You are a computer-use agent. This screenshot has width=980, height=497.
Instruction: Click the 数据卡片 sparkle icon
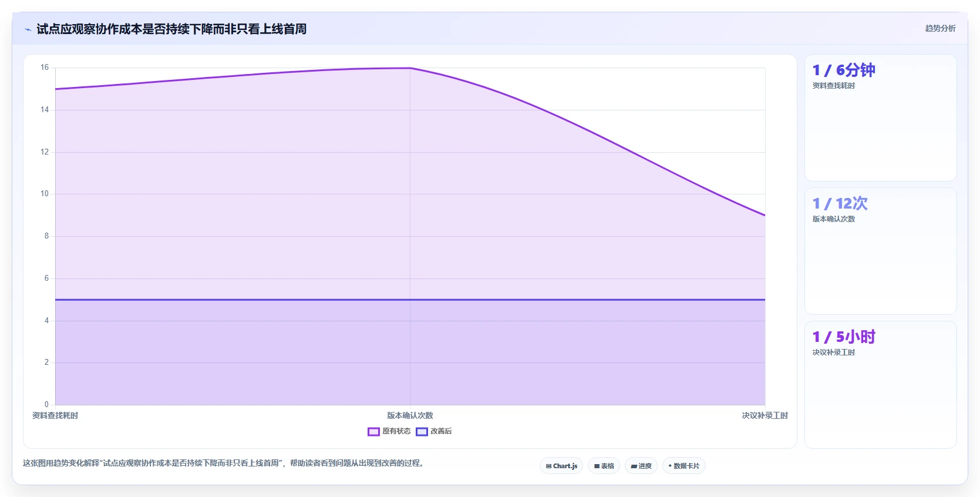[670, 466]
